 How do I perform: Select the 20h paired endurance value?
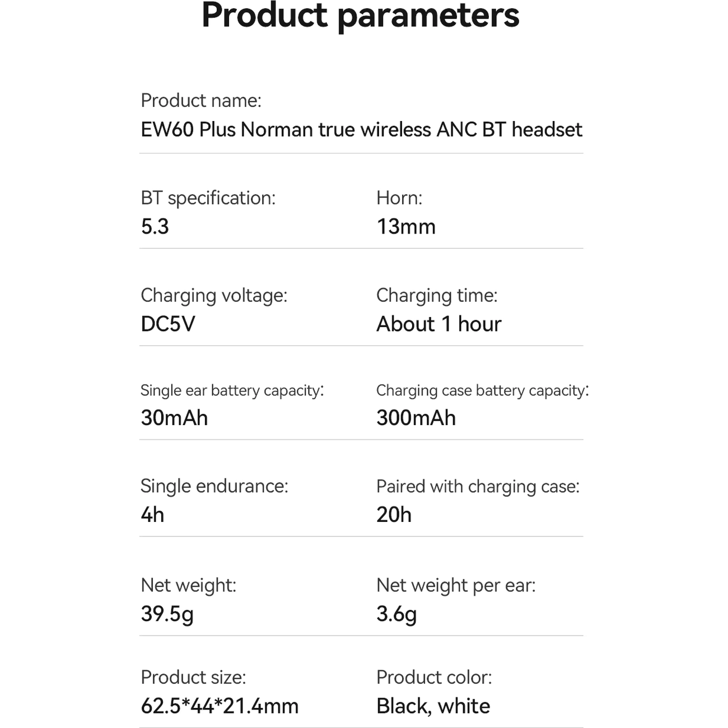[394, 515]
